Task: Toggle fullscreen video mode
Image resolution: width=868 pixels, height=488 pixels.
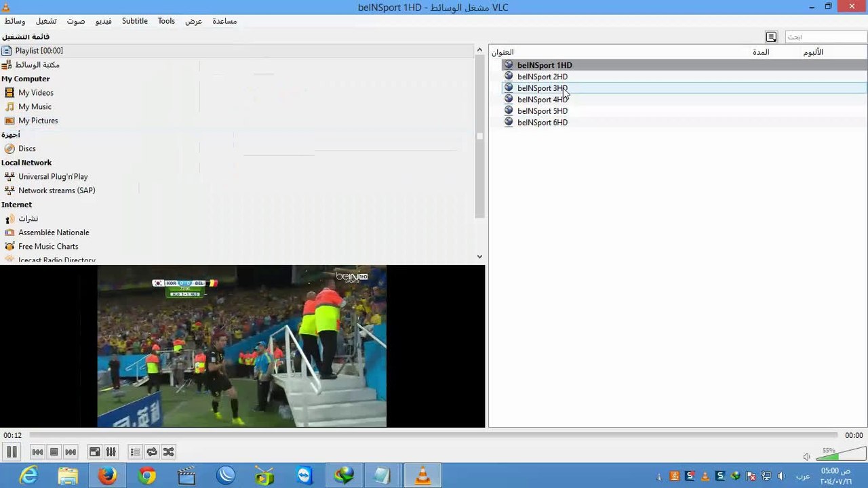Action: (95, 452)
